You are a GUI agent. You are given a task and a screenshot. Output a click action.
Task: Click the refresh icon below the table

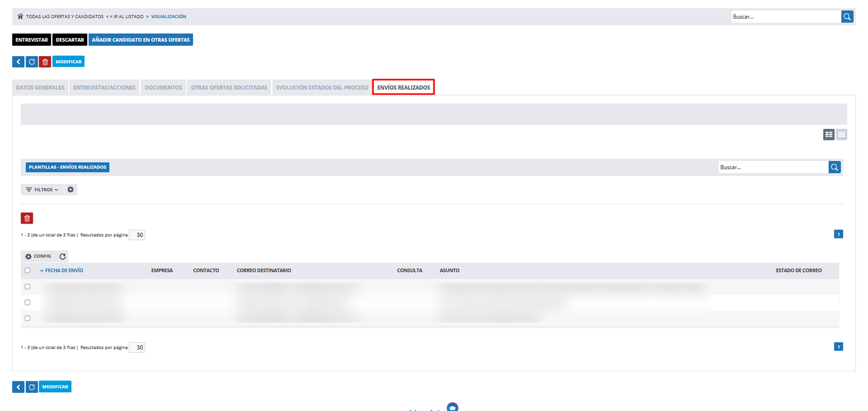32,387
